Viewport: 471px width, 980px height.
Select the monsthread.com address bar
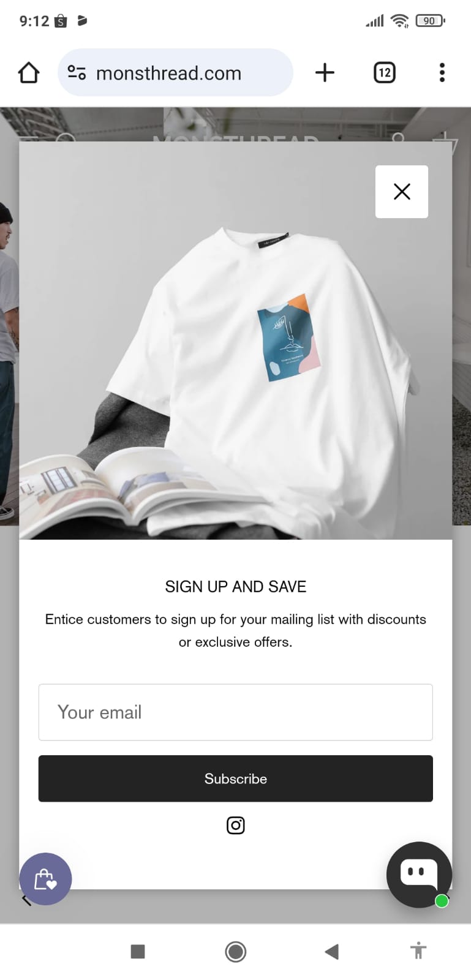pyautogui.click(x=175, y=73)
